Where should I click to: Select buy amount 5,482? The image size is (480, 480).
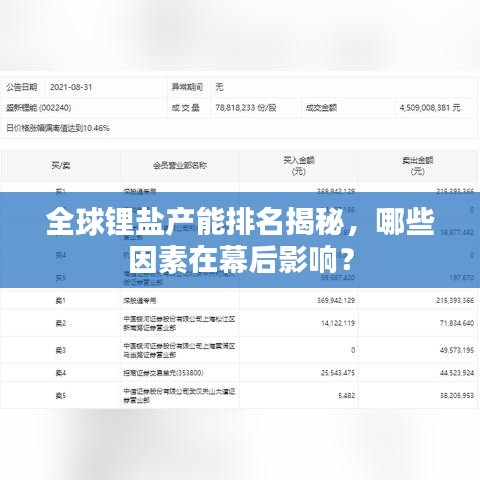point(347,396)
